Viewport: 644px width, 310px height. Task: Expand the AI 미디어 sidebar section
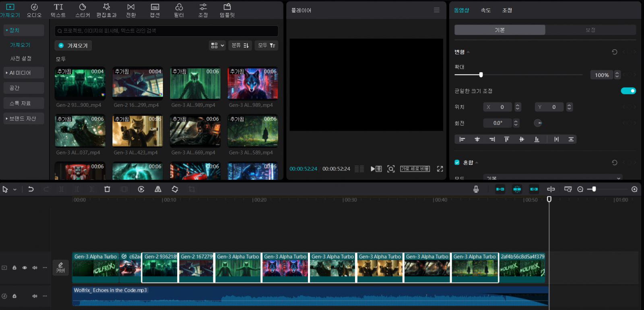[x=23, y=73]
